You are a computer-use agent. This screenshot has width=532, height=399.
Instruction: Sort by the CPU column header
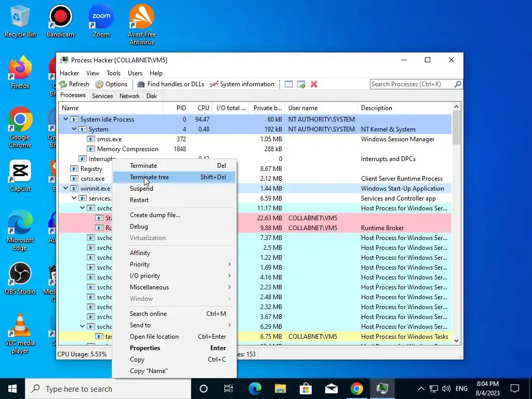coord(201,108)
